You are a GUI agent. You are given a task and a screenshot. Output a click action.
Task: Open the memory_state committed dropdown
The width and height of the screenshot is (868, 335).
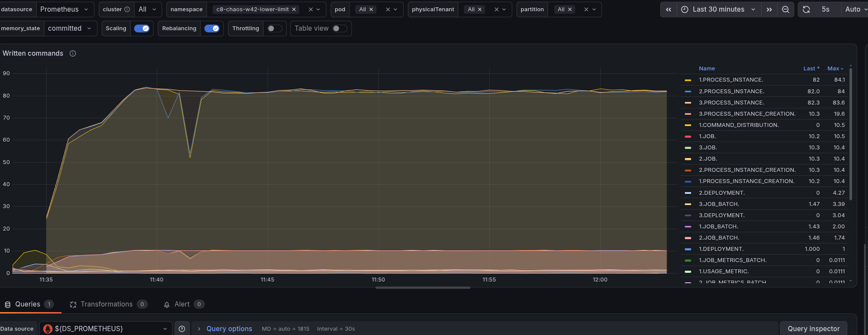coord(70,28)
